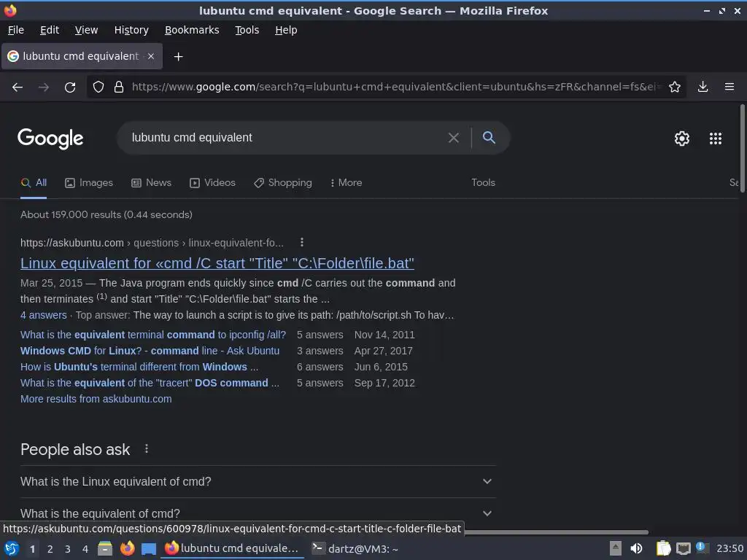
Task: Open 'Linux equivalent for «cmd /C start' result
Action: (x=217, y=263)
